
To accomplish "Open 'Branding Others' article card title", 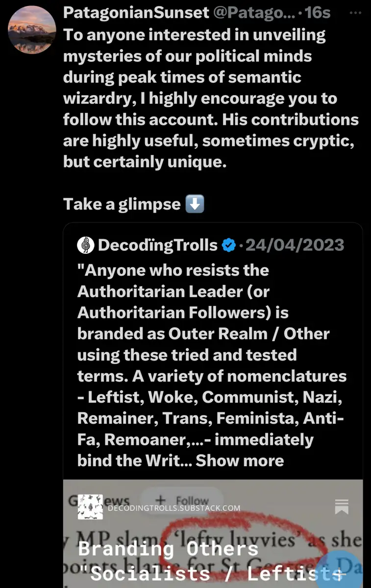I will tap(168, 548).
